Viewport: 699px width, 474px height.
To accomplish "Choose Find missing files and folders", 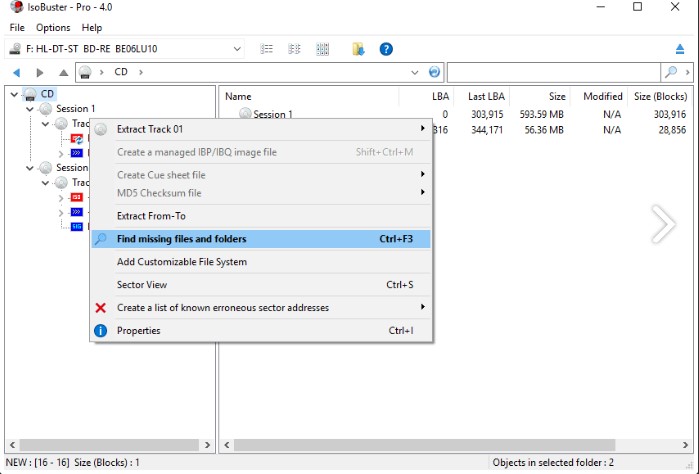I will (x=261, y=239).
